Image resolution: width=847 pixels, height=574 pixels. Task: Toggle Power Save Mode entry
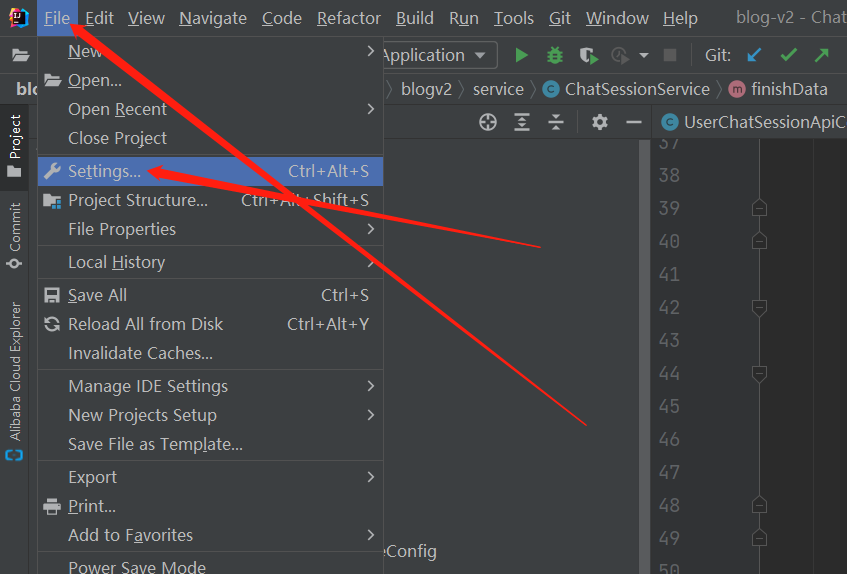211,566
